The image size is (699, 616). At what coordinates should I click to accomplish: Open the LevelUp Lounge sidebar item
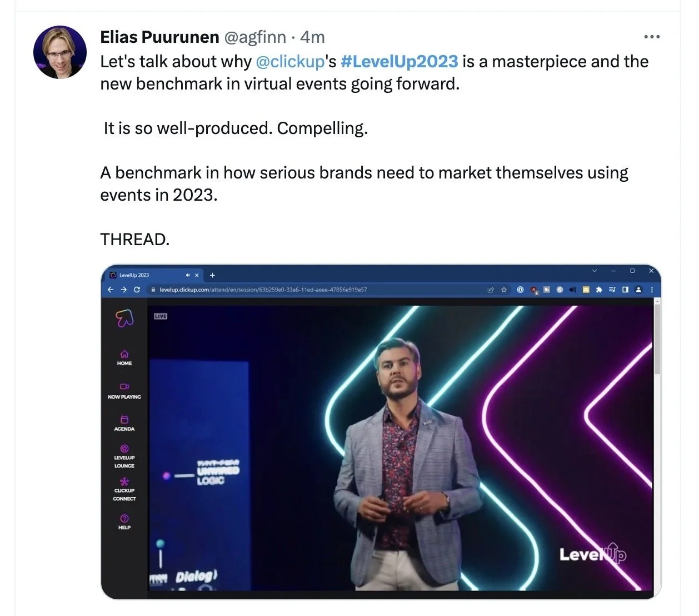tap(124, 456)
